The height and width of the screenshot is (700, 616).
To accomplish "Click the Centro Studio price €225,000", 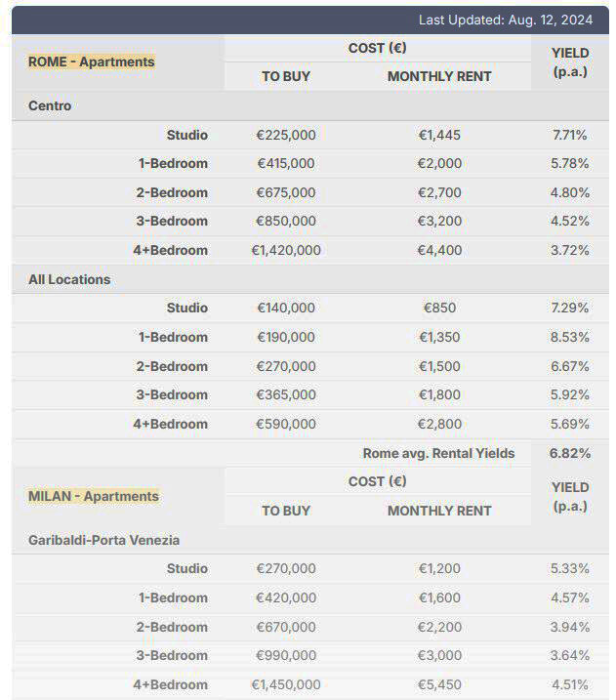I will (x=286, y=135).
